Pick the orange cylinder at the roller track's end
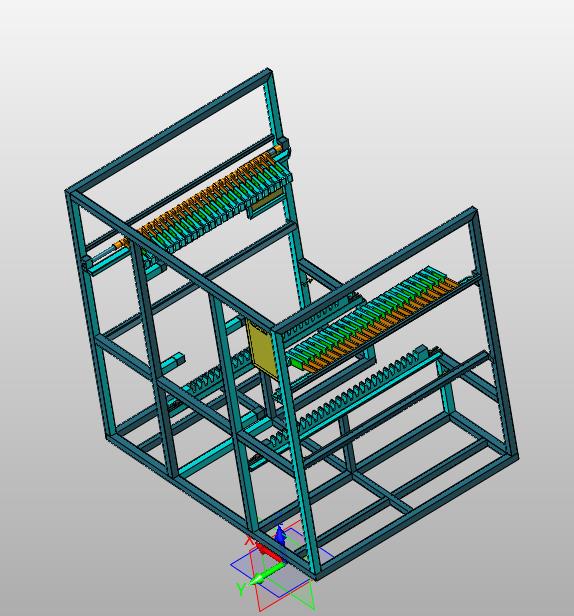The height and width of the screenshot is (616, 574). (120, 245)
